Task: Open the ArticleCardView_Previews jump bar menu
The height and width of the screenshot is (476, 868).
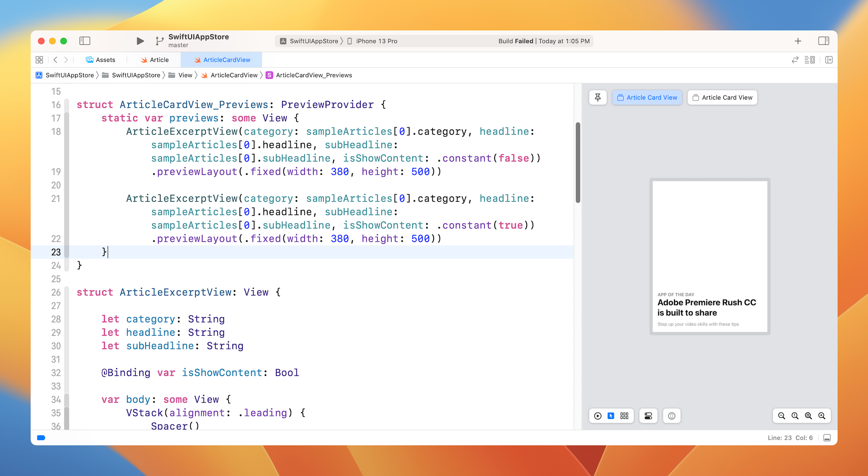Action: tap(314, 75)
